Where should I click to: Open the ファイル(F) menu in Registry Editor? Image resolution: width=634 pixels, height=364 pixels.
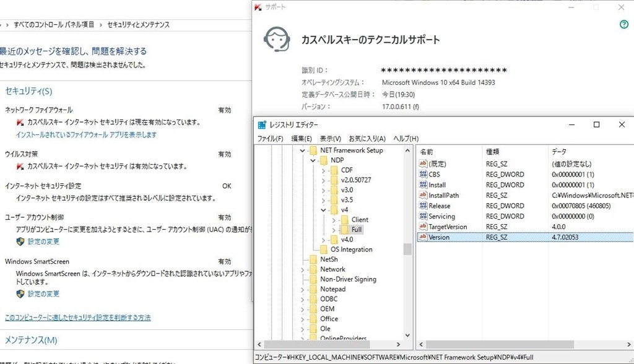pos(271,139)
